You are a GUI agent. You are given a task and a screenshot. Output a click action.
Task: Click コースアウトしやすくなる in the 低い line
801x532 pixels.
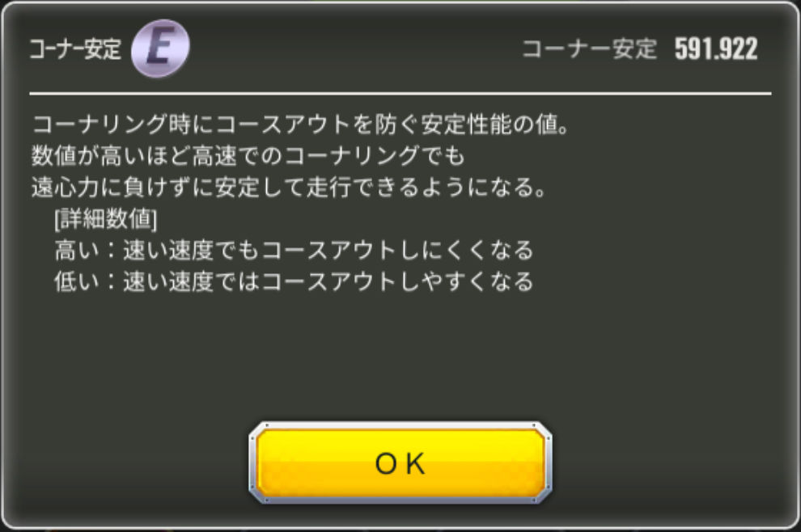coord(397,282)
